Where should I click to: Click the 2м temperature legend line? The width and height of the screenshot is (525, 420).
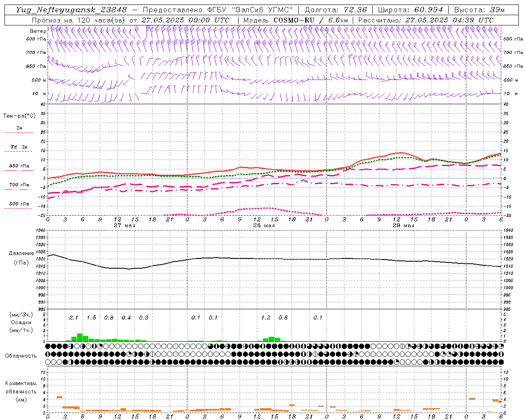tap(19, 132)
